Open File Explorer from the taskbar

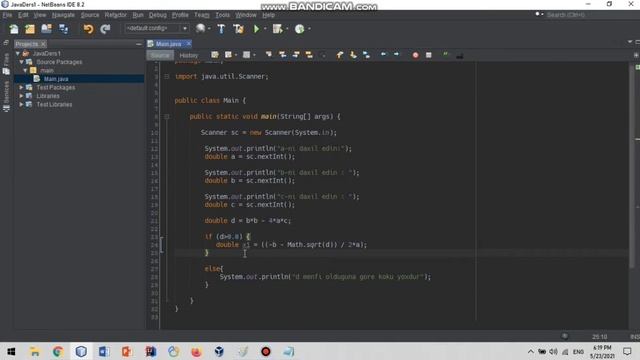tap(35, 351)
